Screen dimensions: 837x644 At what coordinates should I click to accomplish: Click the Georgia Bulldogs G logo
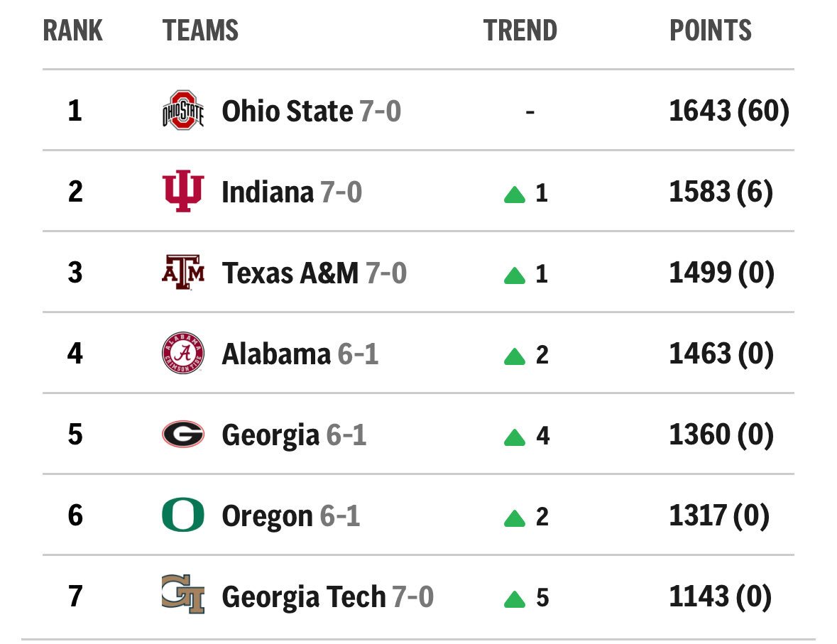[x=182, y=435]
